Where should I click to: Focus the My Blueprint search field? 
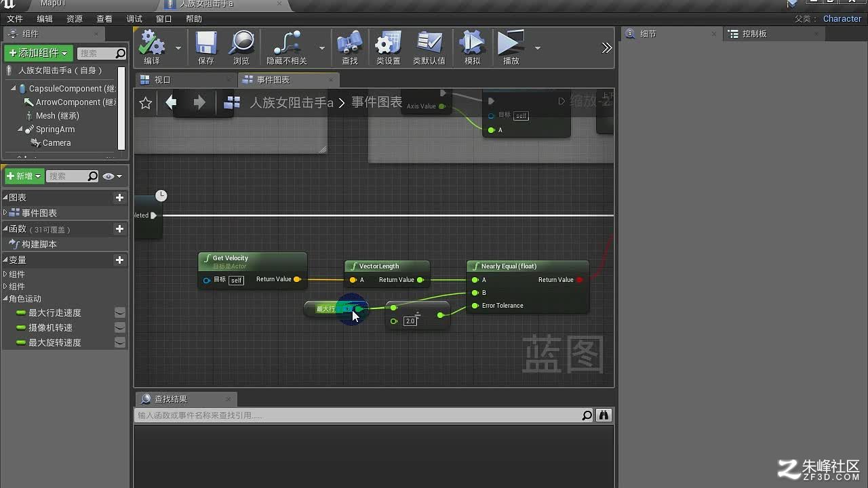click(x=73, y=176)
